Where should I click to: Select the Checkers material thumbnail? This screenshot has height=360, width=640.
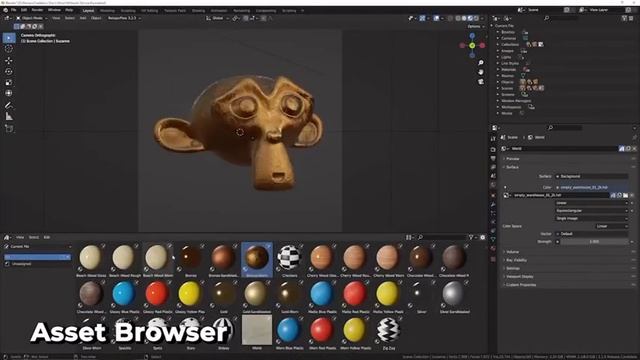tap(289, 260)
